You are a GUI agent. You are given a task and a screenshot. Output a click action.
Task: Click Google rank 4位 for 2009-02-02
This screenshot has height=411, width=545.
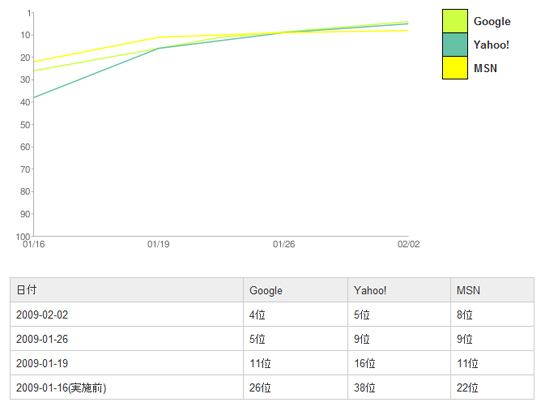pyautogui.click(x=295, y=314)
